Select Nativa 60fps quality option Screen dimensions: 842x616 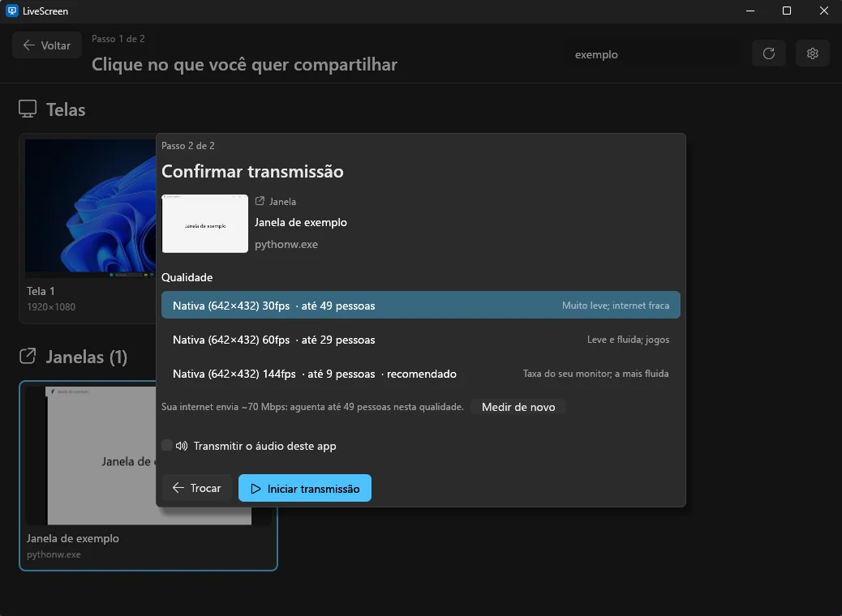pyautogui.click(x=420, y=340)
